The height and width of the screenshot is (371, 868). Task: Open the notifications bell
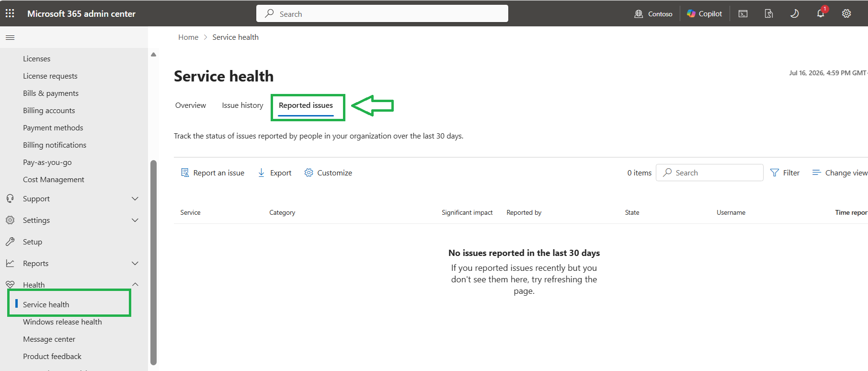coord(821,13)
